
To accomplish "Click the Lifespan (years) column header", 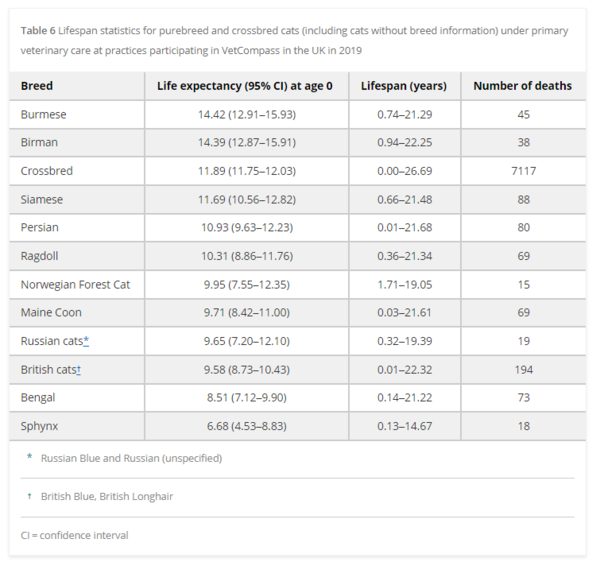I will point(404,86).
